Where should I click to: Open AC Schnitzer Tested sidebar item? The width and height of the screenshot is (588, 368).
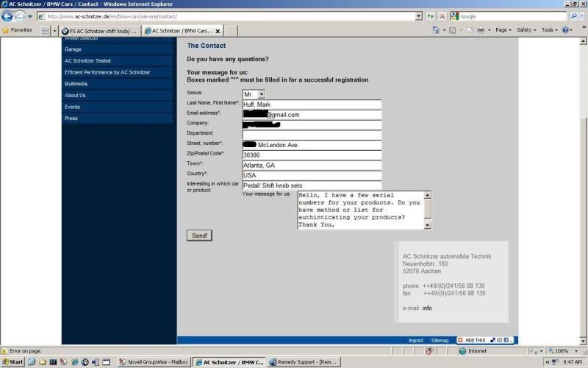tap(87, 61)
